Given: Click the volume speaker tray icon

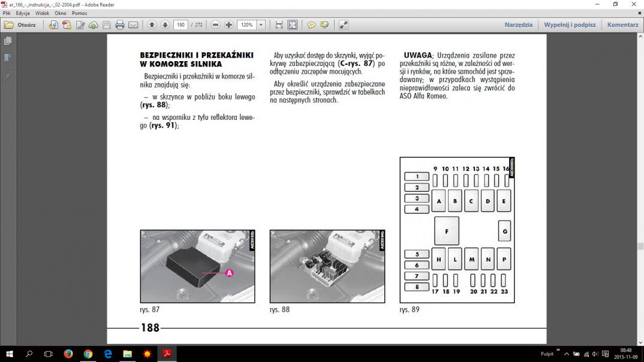Looking at the screenshot, I should 595,354.
